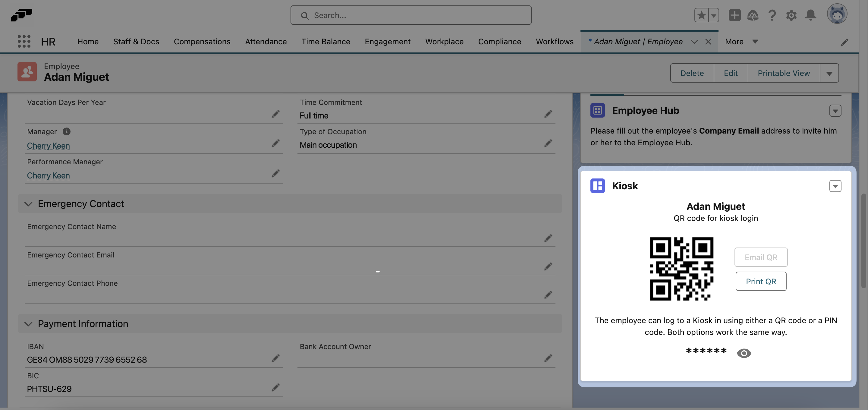This screenshot has width=868, height=410.
Task: Collapse the Payment Information section
Action: pos(28,324)
